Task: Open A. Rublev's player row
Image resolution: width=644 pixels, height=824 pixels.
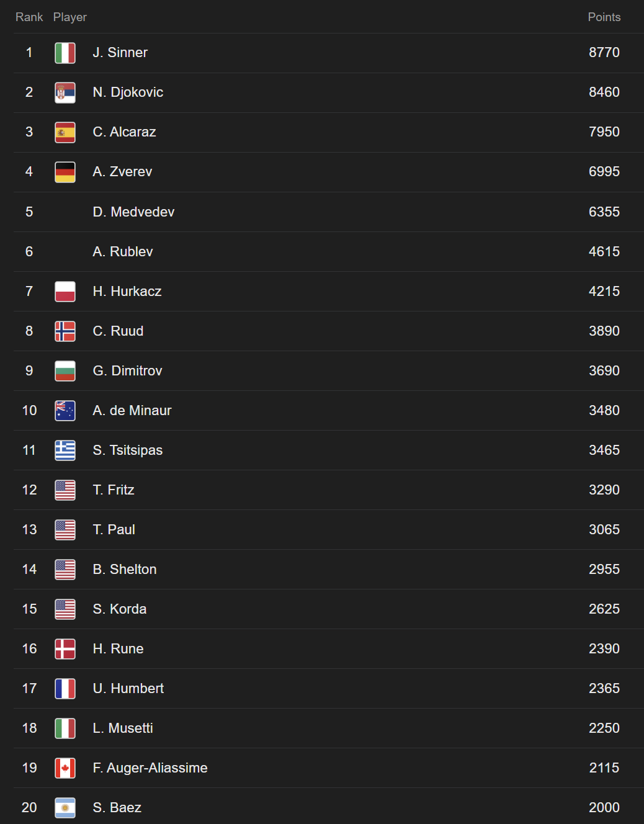Action: tap(328, 252)
